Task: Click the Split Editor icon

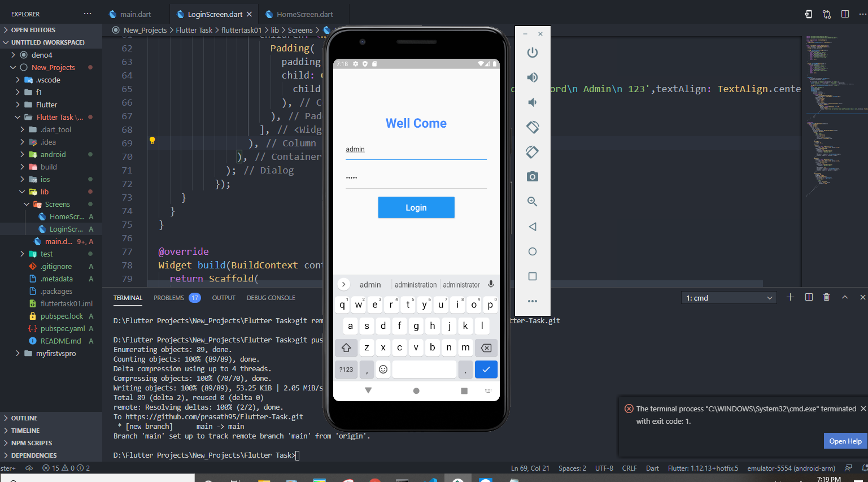Action: 845,14
